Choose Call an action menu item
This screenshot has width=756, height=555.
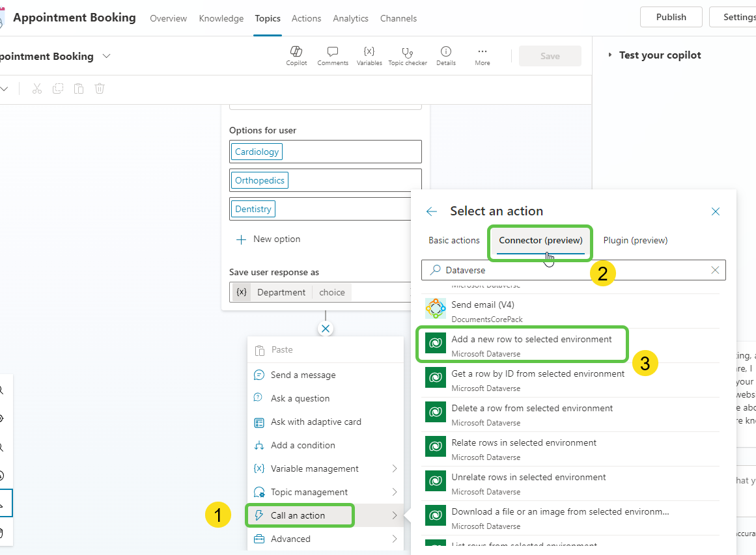coord(298,515)
